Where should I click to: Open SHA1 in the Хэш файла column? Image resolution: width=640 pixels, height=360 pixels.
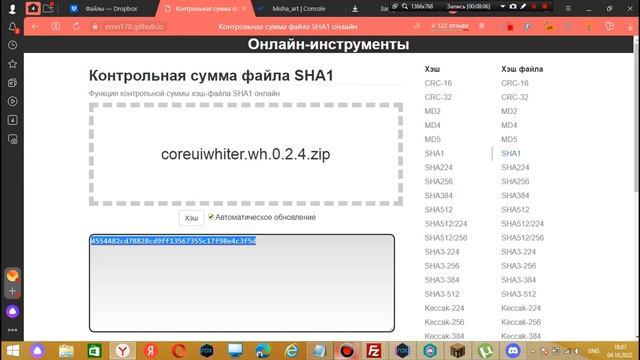(x=511, y=153)
